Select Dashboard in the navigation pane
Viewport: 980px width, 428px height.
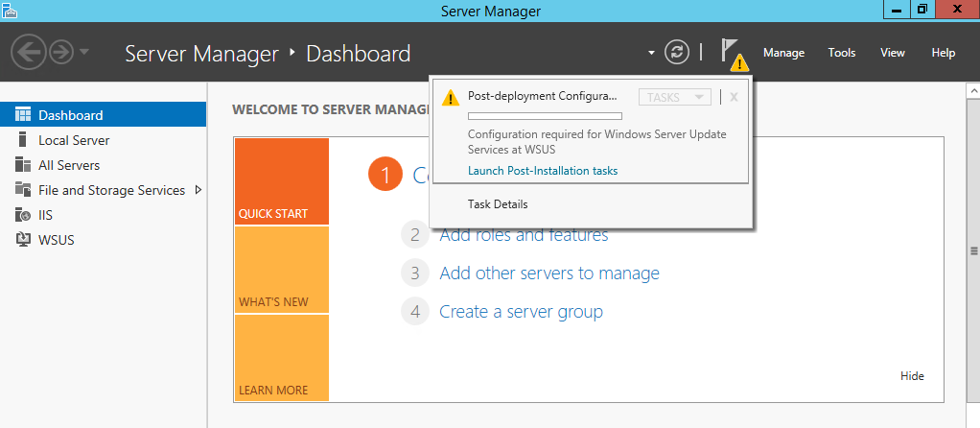click(104, 115)
